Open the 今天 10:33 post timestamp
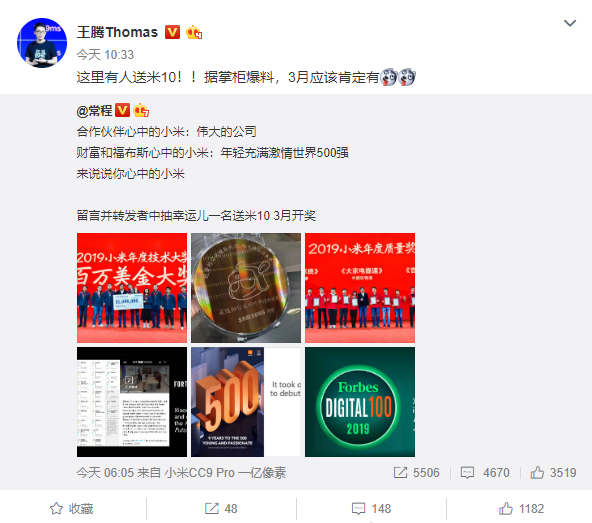This screenshot has height=523, width=592. pyautogui.click(x=105, y=55)
